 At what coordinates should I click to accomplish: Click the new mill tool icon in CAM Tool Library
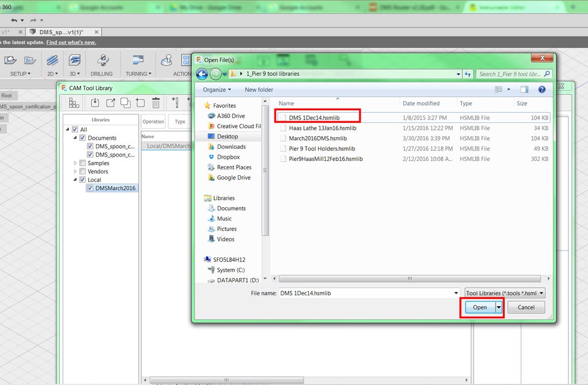(x=175, y=102)
